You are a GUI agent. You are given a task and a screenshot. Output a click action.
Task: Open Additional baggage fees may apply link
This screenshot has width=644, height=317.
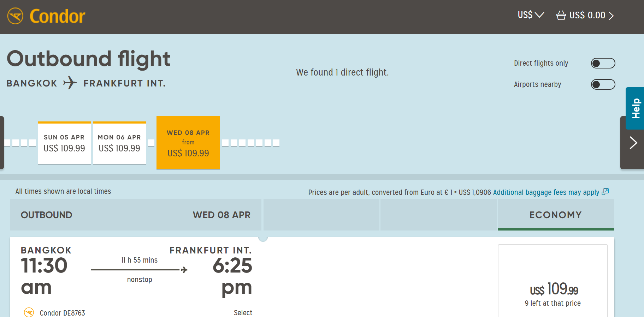point(546,192)
